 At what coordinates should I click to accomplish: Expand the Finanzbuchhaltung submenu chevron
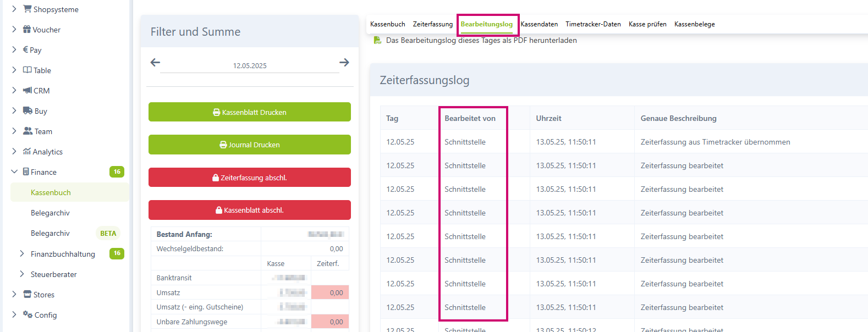coord(21,253)
